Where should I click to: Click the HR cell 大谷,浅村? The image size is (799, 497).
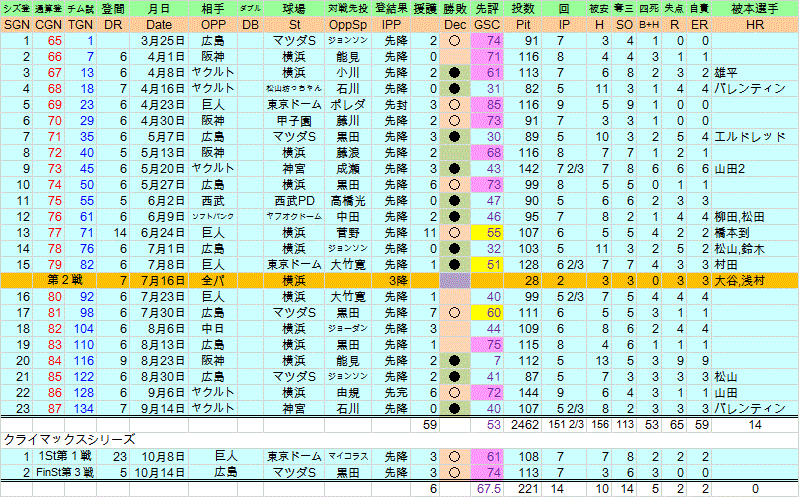(x=739, y=281)
